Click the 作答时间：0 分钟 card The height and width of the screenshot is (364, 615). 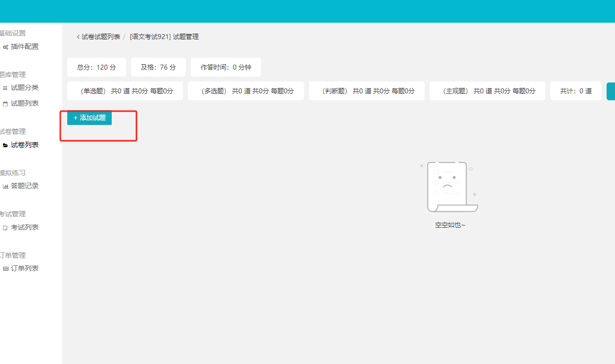[226, 67]
